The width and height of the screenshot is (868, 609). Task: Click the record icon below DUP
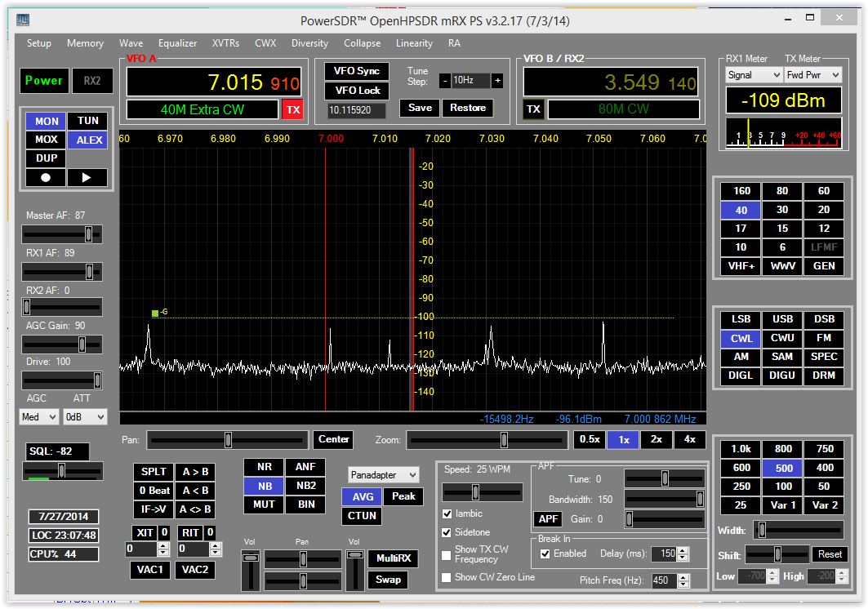[45, 177]
